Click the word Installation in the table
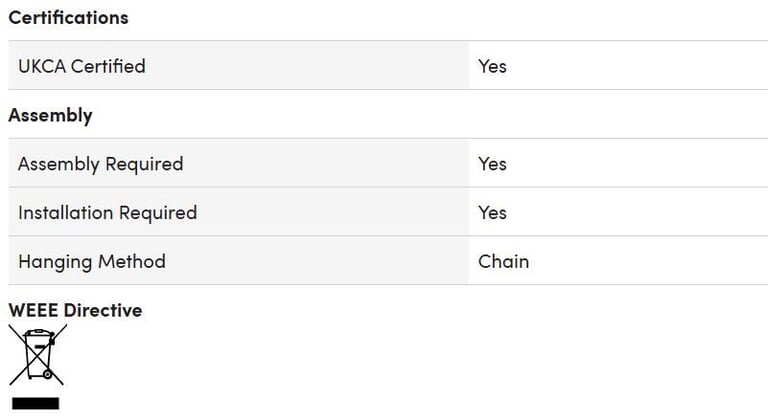The image size is (768, 420). pyautogui.click(x=66, y=213)
